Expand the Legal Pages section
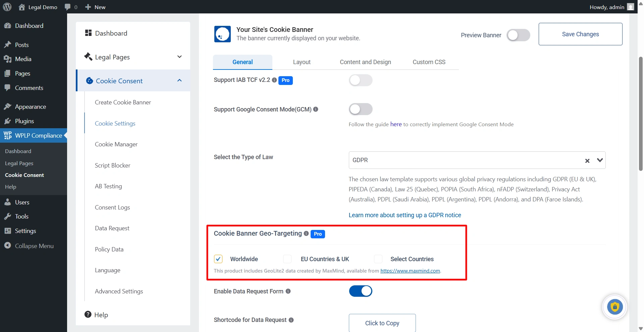This screenshot has height=332, width=644. tap(179, 57)
